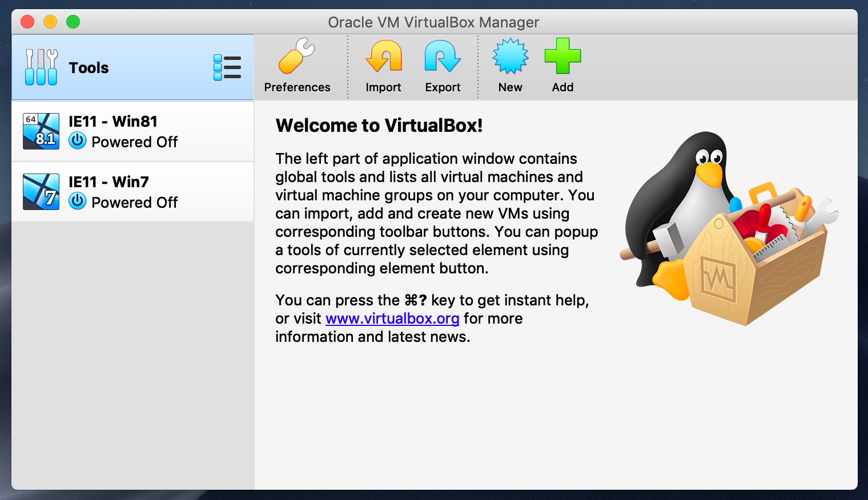Screen dimensions: 868x500
Task: Click the Welcome to VirtualBox! heading
Action: tap(379, 126)
